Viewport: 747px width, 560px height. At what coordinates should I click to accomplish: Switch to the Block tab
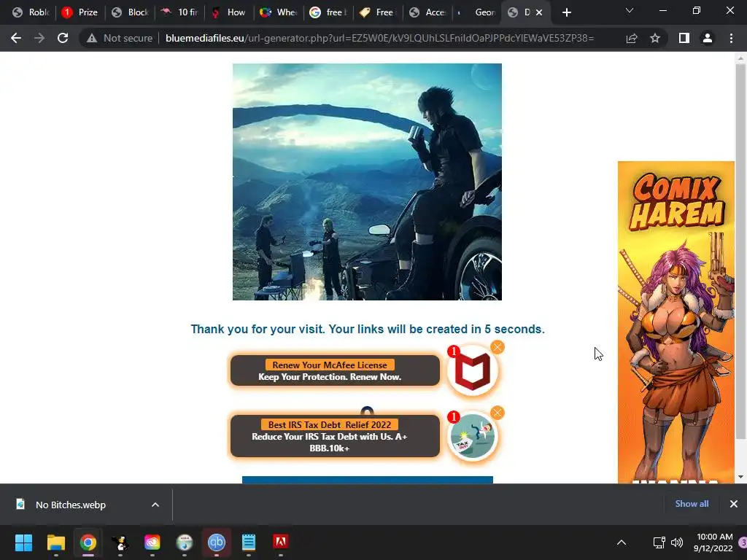[130, 12]
